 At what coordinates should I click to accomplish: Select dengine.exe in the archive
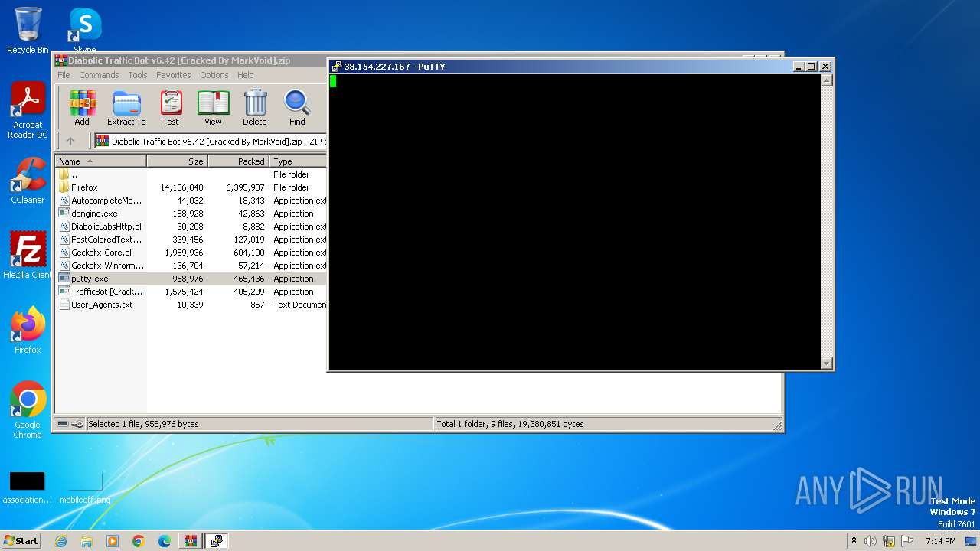pos(191,214)
